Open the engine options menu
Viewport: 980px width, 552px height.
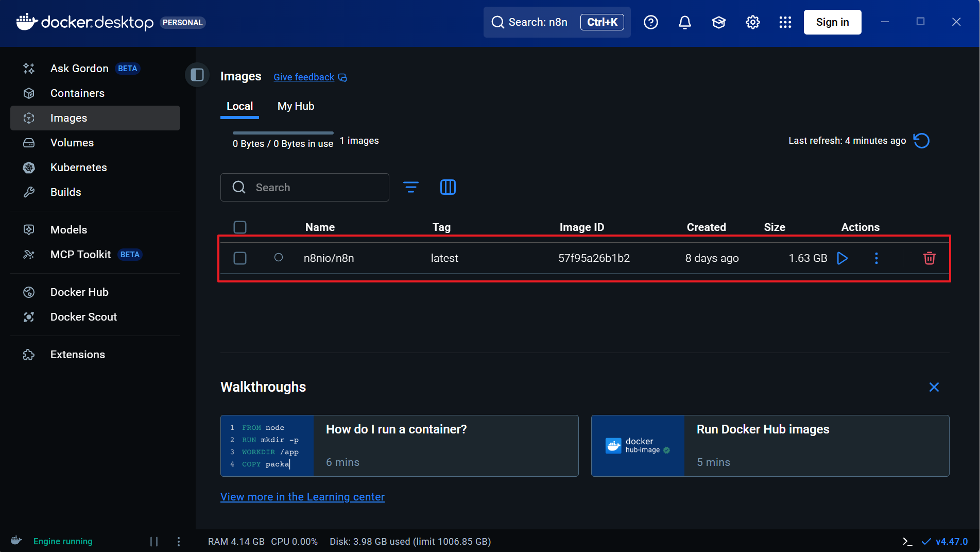179,541
